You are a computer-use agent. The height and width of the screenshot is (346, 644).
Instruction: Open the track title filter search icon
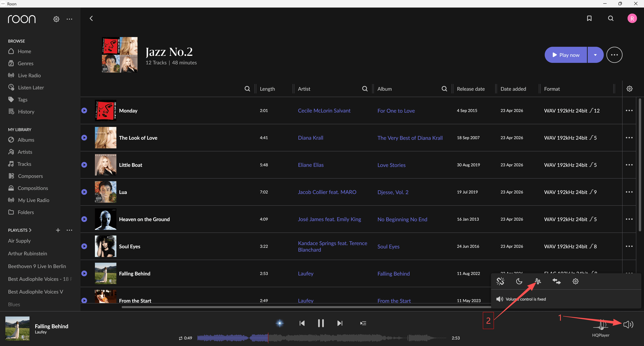(247, 89)
